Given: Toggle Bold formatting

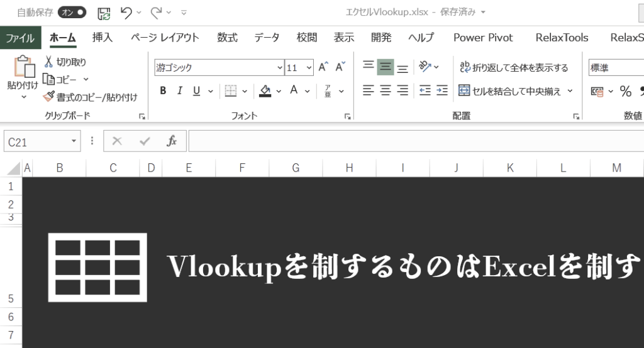Looking at the screenshot, I should 163,90.
